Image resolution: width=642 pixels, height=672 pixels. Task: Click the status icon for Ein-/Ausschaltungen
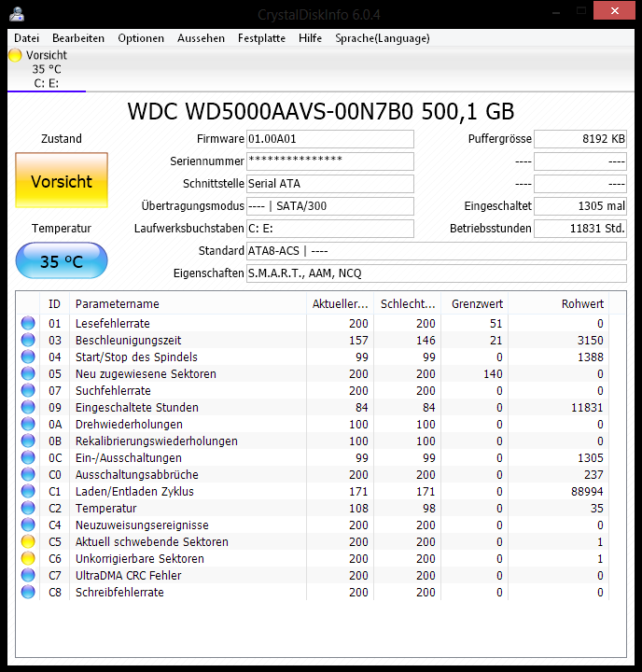pos(28,457)
